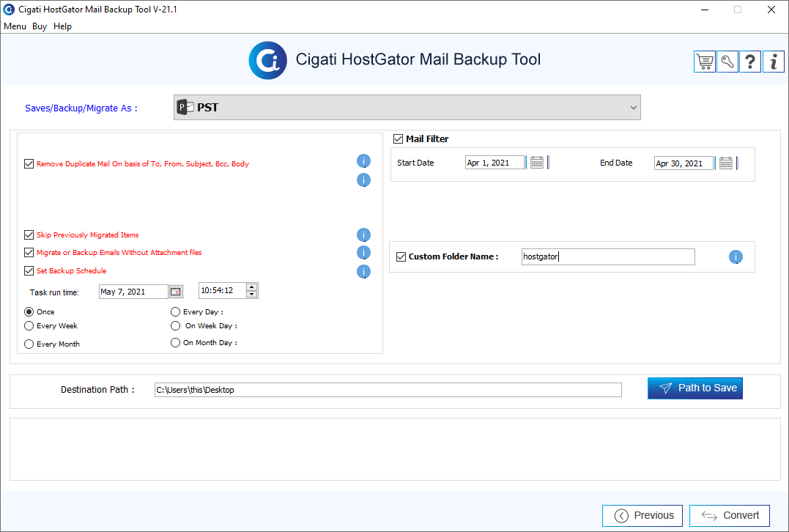Click the End Date field
This screenshot has height=532, width=789.
pyautogui.click(x=684, y=163)
